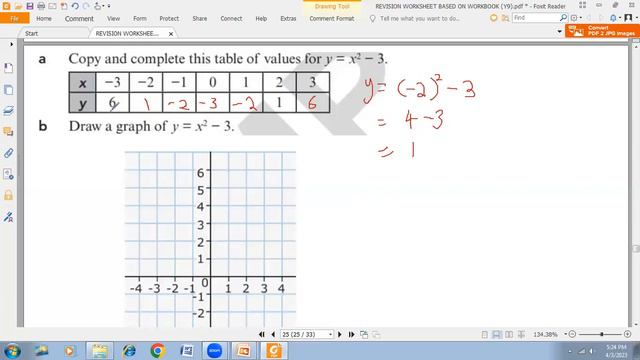
Task: Click the zoom out minus button
Action: 572,334
